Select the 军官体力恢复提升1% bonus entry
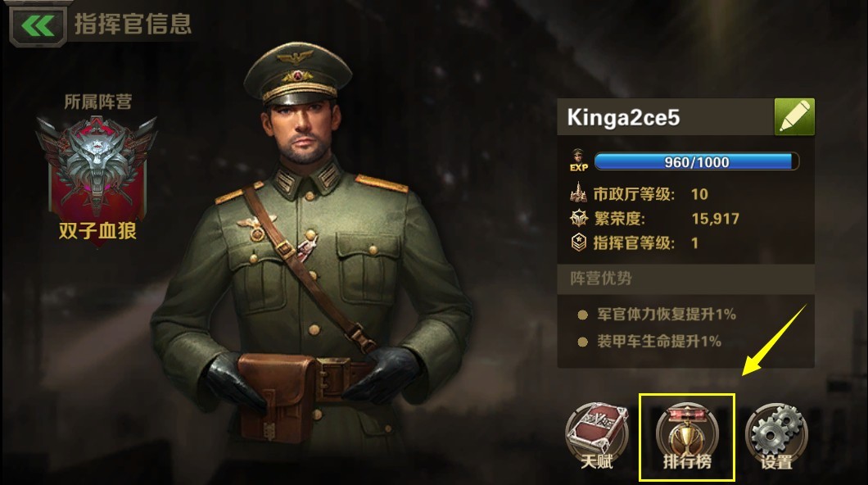This screenshot has height=485, width=868. (x=657, y=315)
